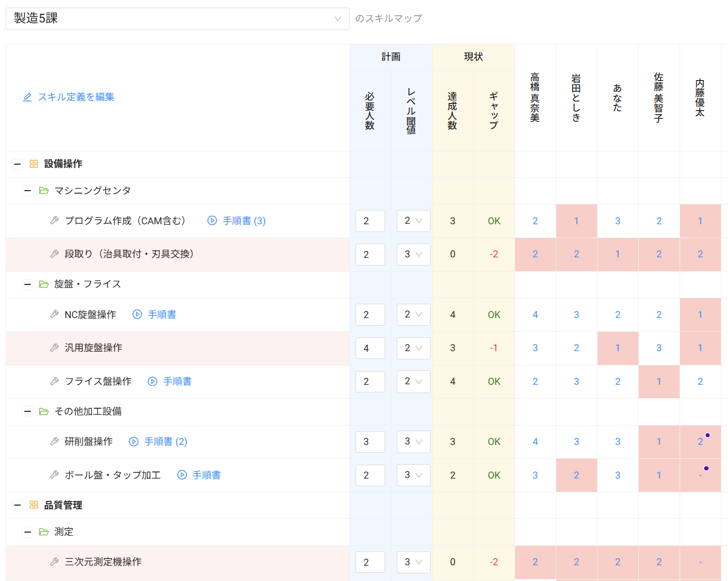The width and height of the screenshot is (728, 581).
Task: Open the 手順書 link for フライス盤操作
Action: point(176,381)
